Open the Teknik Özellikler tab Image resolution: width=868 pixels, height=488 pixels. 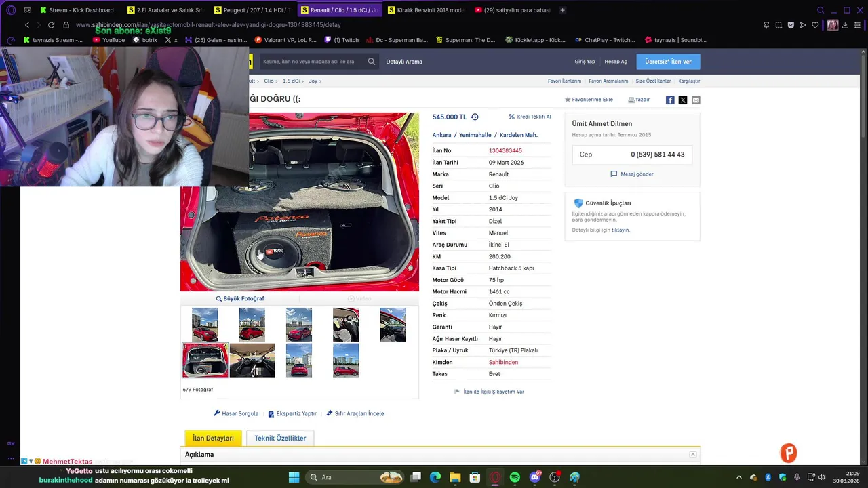tap(280, 439)
